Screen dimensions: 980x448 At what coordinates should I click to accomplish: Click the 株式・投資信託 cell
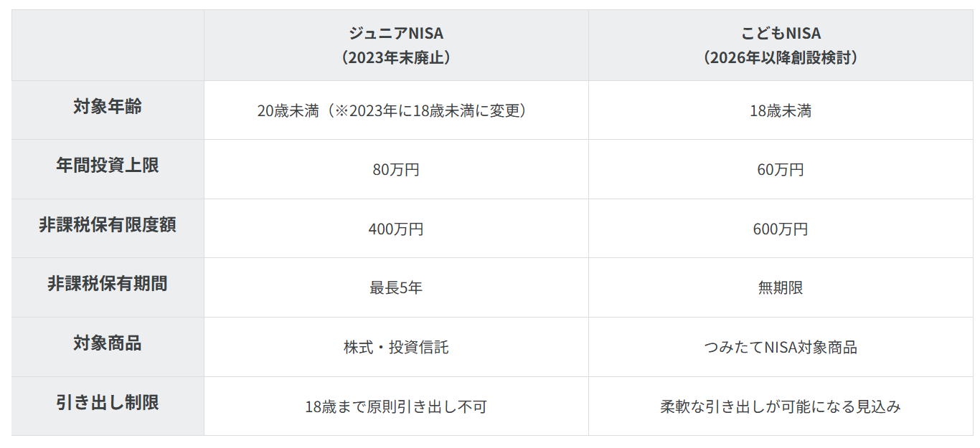[396, 348]
